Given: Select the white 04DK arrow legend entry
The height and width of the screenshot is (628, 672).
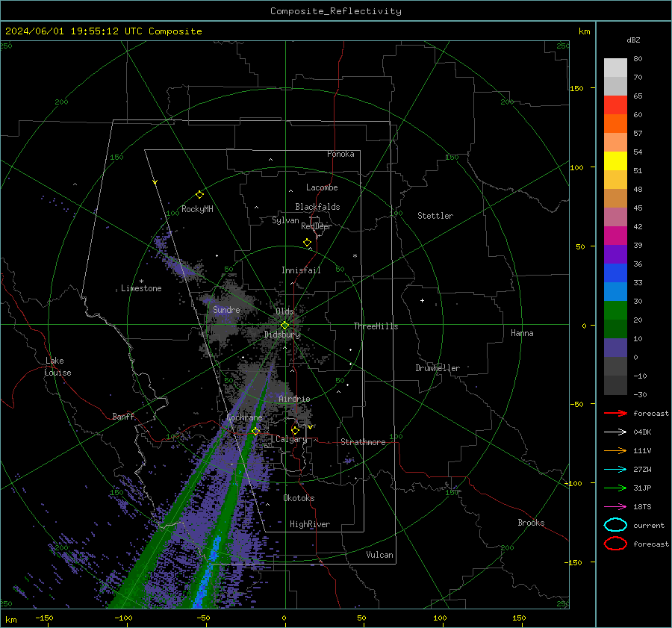Looking at the screenshot, I should pyautogui.click(x=615, y=432).
